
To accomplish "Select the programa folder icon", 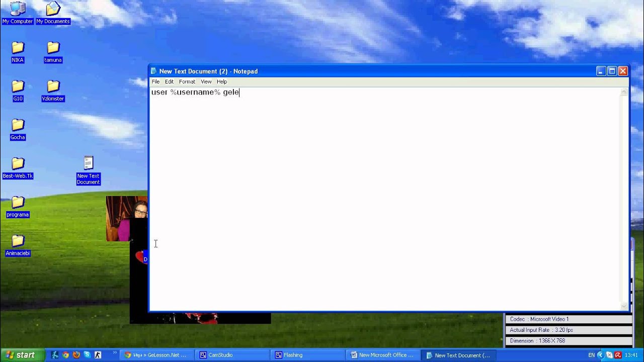I will tap(18, 207).
